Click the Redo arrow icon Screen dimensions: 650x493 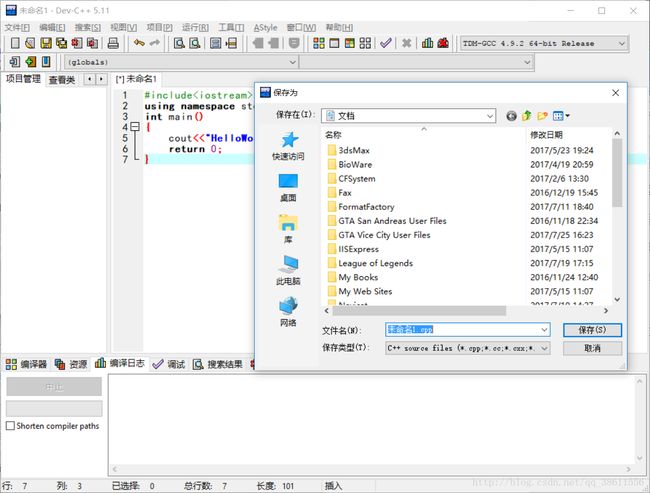[155, 43]
